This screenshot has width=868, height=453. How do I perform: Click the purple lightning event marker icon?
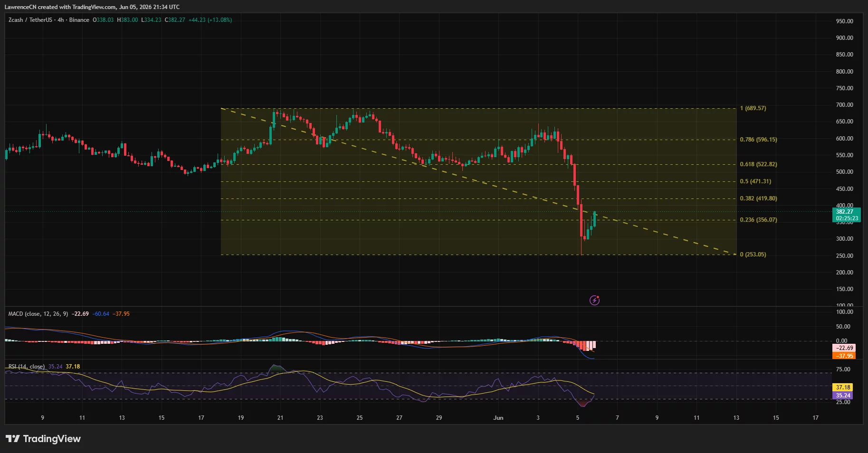pyautogui.click(x=594, y=300)
